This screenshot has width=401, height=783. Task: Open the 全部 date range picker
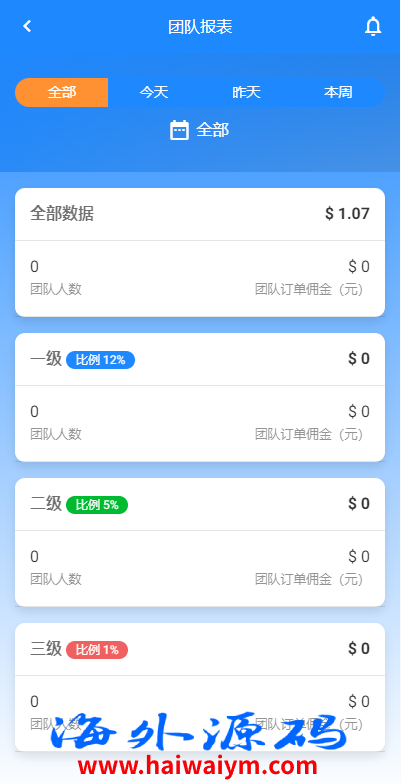pos(200,130)
